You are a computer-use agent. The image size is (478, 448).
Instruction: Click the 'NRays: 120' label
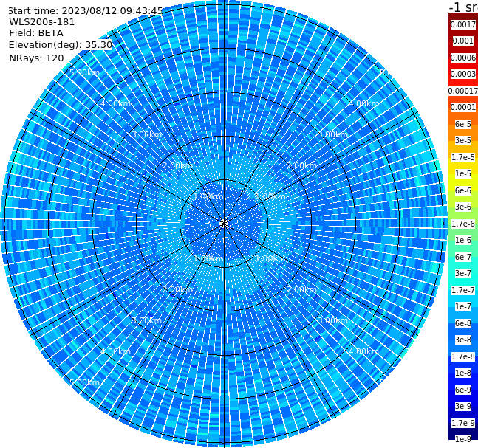(x=36, y=58)
